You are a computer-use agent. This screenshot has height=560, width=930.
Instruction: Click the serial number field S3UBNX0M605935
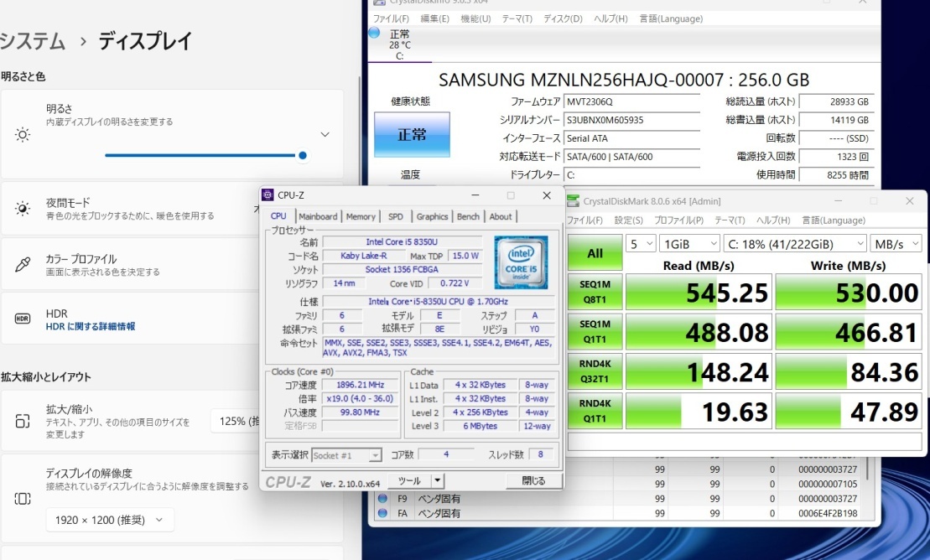[631, 120]
